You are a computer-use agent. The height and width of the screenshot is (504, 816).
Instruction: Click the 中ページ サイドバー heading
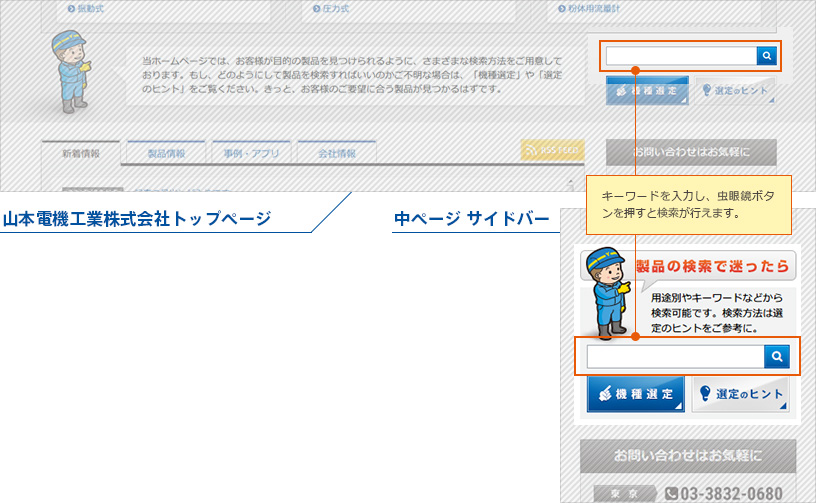pos(471,219)
